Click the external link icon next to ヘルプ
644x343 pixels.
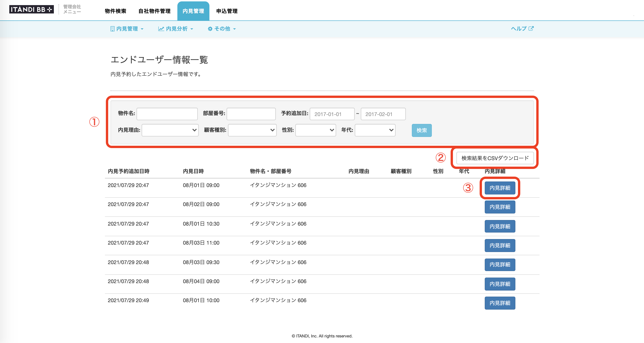[x=531, y=29]
